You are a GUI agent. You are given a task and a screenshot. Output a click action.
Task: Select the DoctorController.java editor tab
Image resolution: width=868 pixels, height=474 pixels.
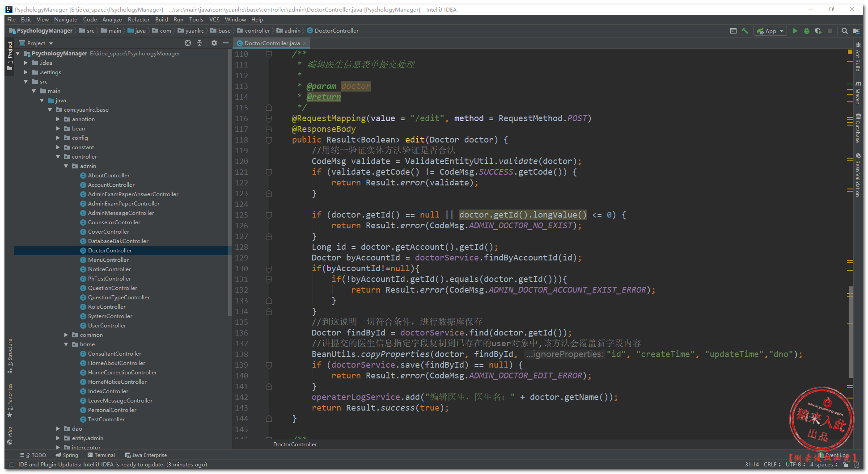(272, 43)
